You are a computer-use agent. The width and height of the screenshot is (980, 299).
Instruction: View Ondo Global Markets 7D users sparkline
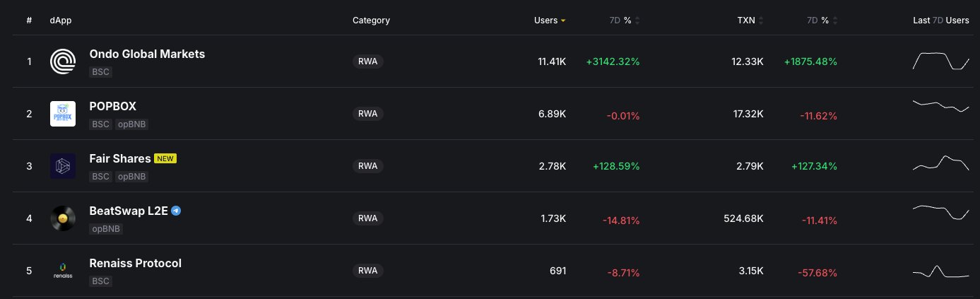(x=941, y=61)
